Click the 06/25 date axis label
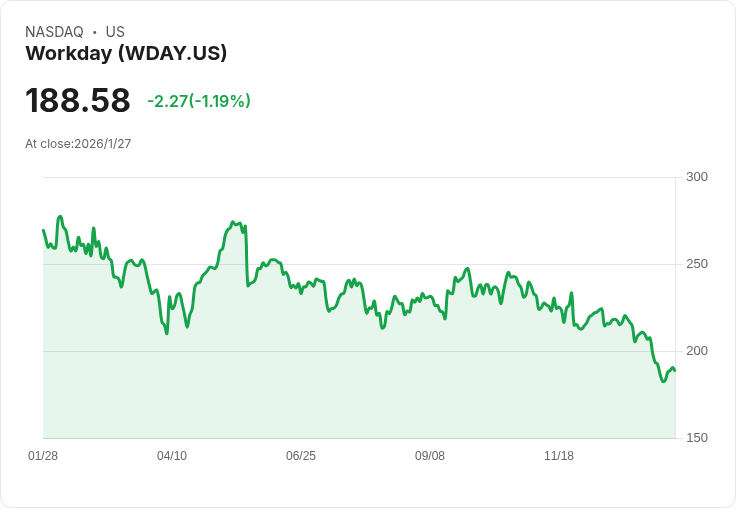 (x=301, y=456)
